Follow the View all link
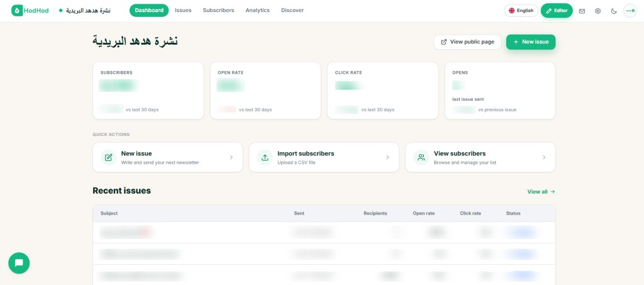The image size is (644, 285). pyautogui.click(x=541, y=192)
